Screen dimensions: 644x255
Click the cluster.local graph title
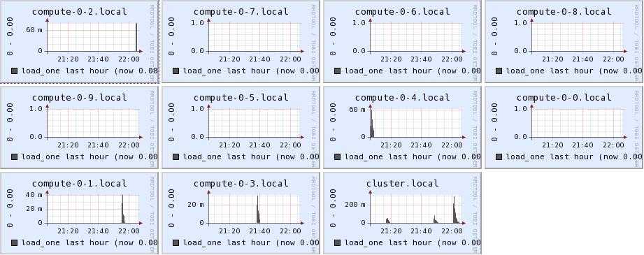403,184
